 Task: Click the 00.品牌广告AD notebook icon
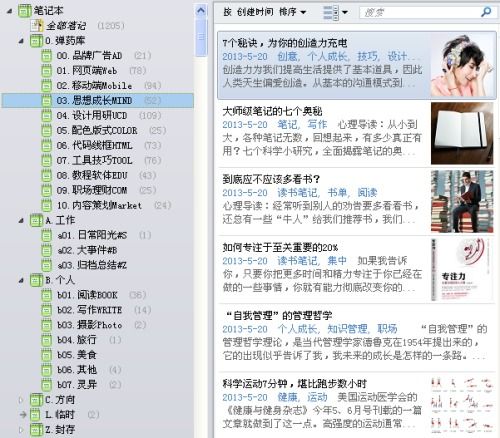coord(47,56)
